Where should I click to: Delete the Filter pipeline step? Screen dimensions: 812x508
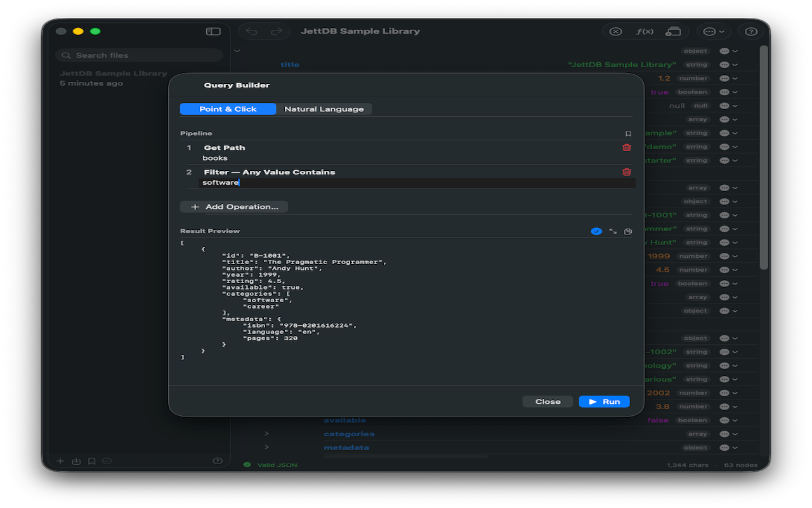[x=627, y=172]
